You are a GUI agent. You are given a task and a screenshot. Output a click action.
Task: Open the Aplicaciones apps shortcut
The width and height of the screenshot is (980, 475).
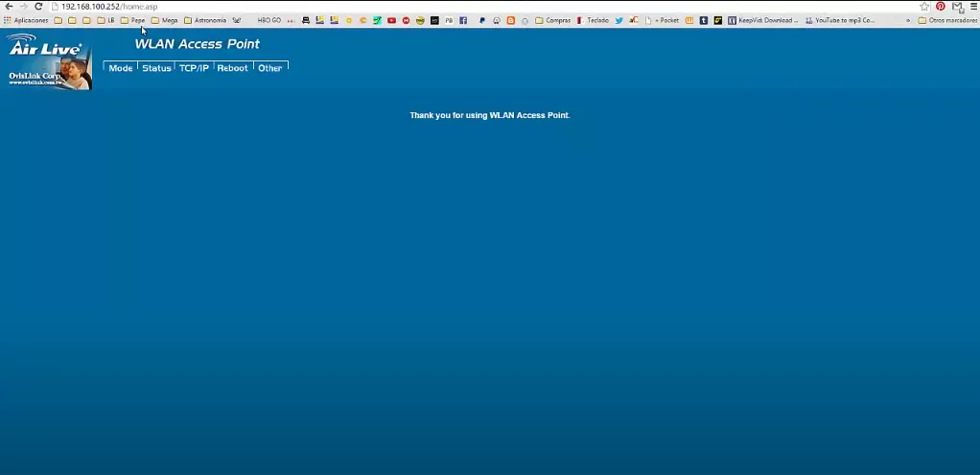(26, 20)
